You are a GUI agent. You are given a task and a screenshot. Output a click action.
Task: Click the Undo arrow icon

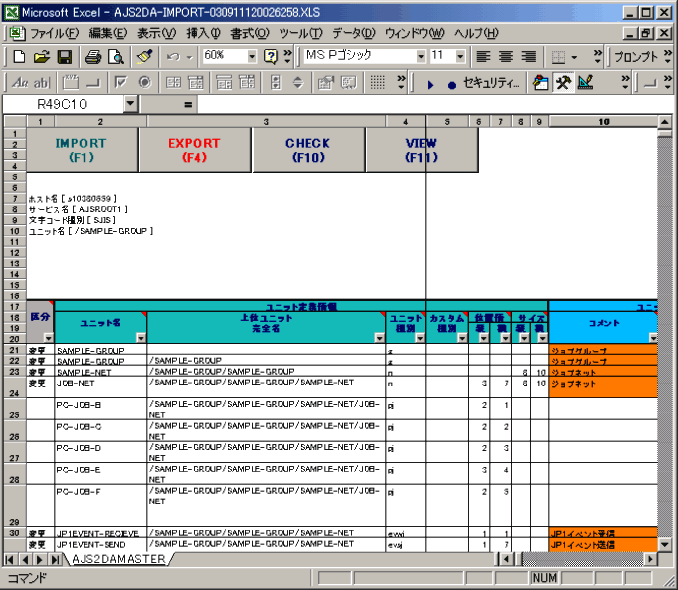(173, 56)
